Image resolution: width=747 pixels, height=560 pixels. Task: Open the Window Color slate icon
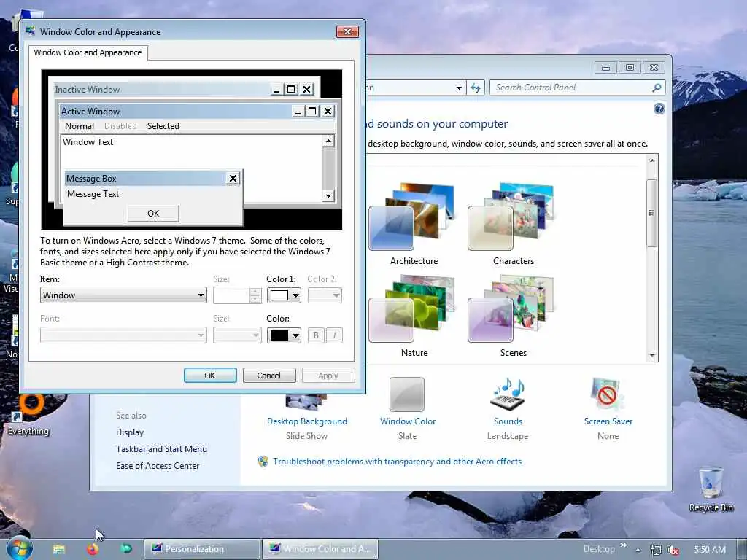tap(407, 394)
